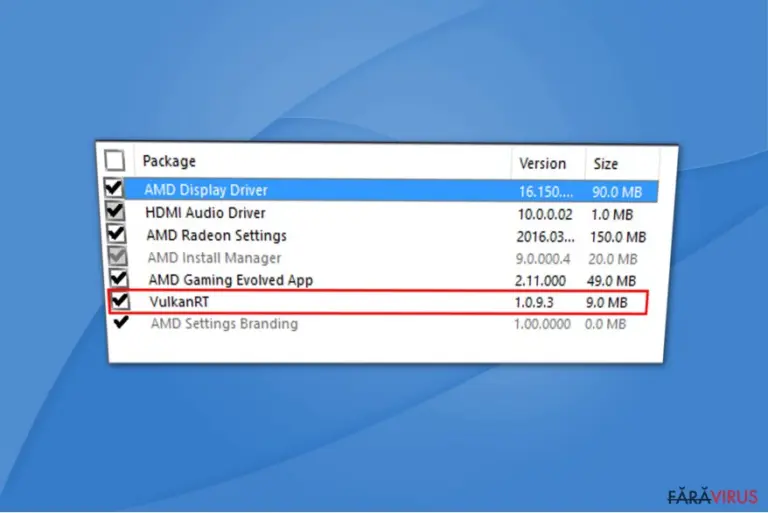This screenshot has height=513, width=768.
Task: Click the greyed AMD Install Manager checkbox
Action: (118, 256)
